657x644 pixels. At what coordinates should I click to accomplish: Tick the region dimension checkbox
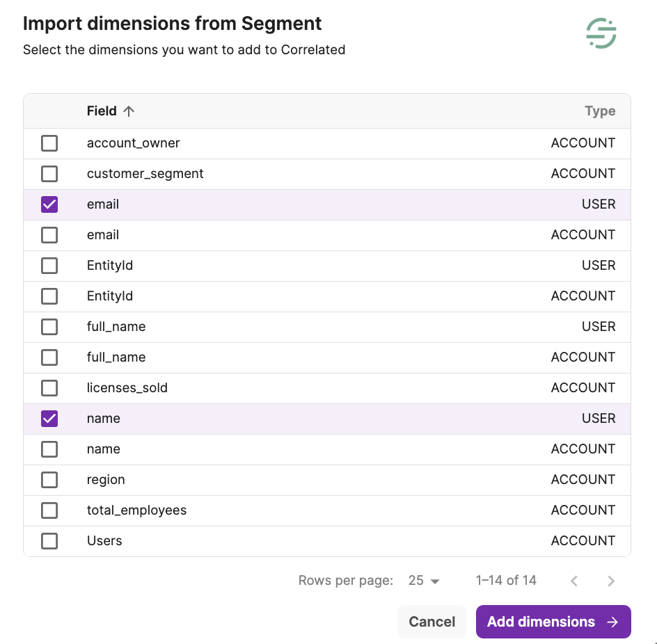tap(49, 480)
